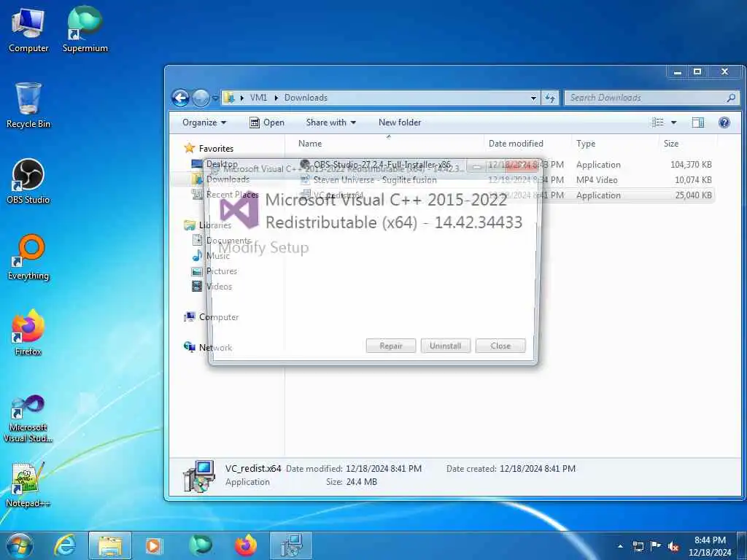
Task: Open the Organize menu
Action: pyautogui.click(x=204, y=122)
